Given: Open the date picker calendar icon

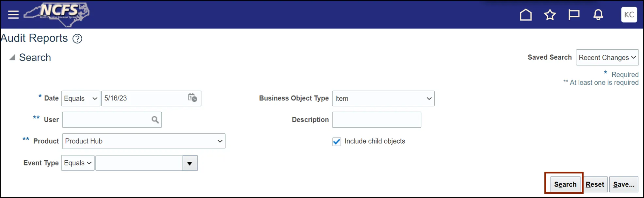Looking at the screenshot, I should coord(192,98).
